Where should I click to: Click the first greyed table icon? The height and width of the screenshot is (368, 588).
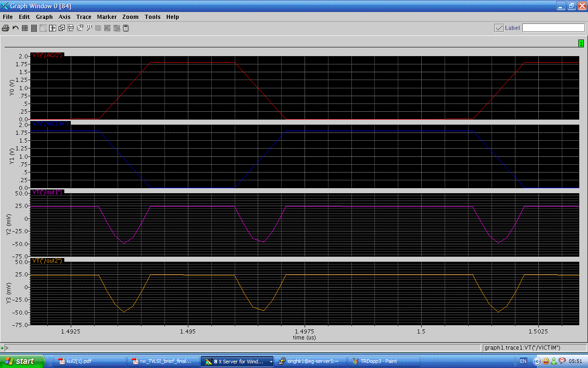[98, 28]
